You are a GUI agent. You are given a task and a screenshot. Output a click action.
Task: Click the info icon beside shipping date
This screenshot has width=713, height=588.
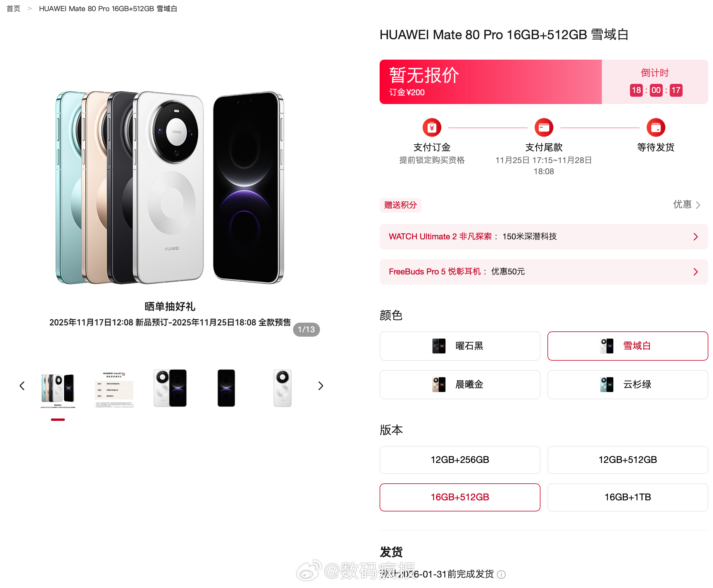(501, 575)
